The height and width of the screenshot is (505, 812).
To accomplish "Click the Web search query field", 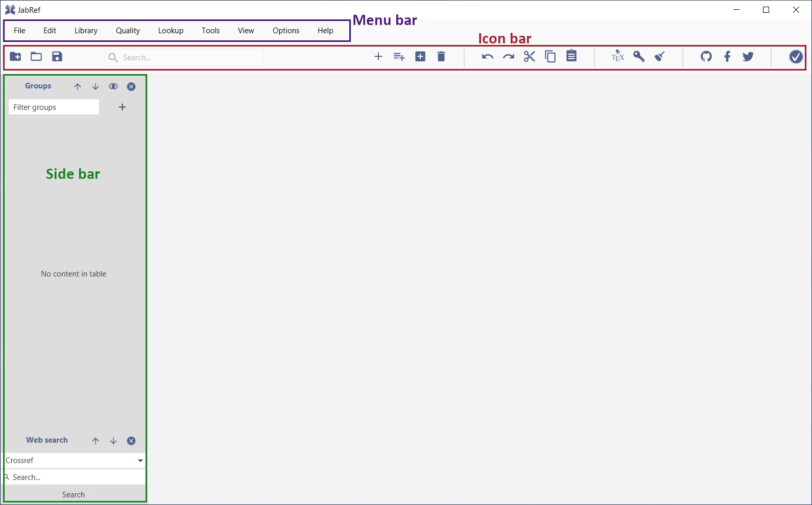I will coord(75,477).
